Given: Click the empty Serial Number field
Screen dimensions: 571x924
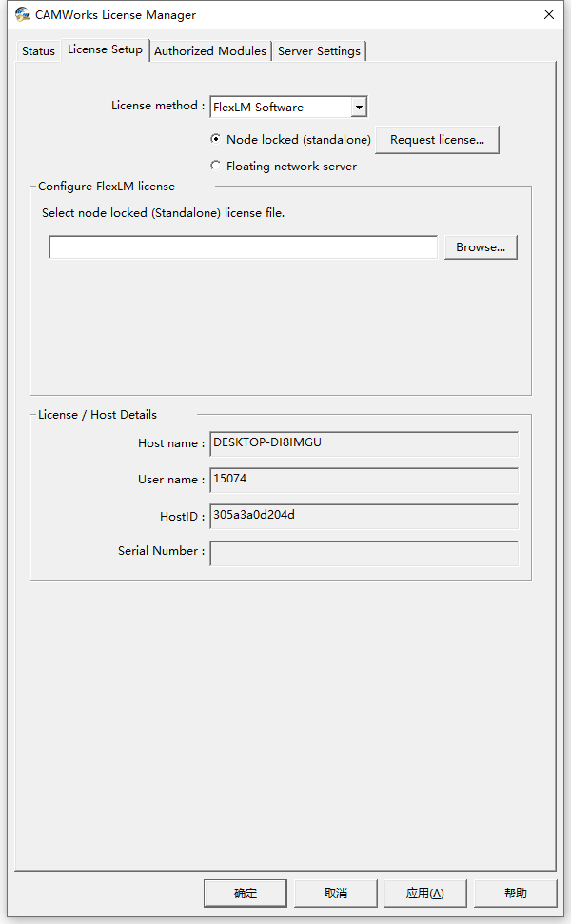Looking at the screenshot, I should (364, 553).
